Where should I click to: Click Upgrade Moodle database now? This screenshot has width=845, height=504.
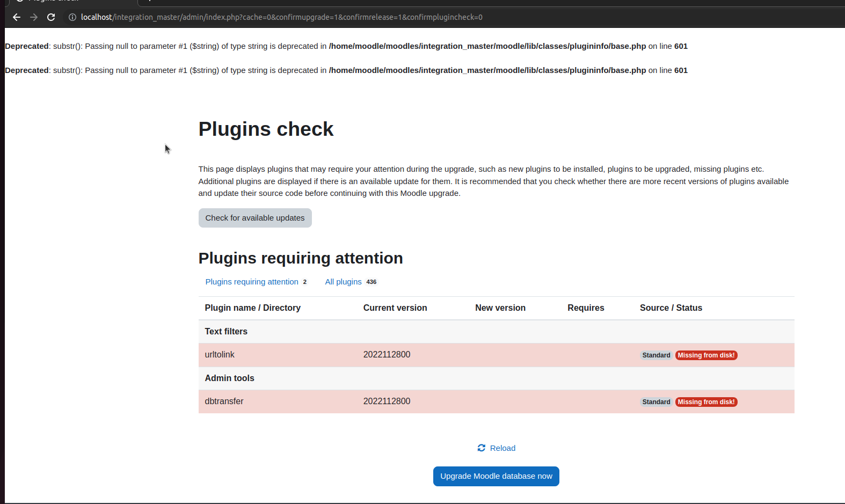496,476
